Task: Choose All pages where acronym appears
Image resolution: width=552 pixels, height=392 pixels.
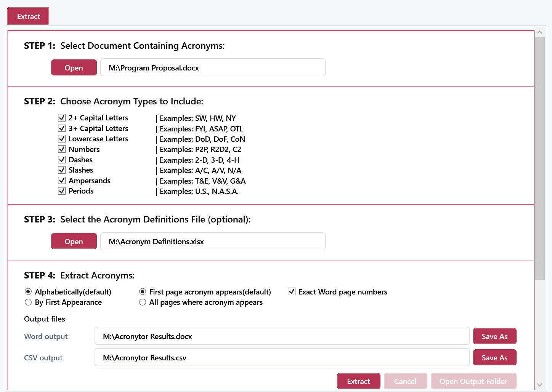Action: click(143, 302)
